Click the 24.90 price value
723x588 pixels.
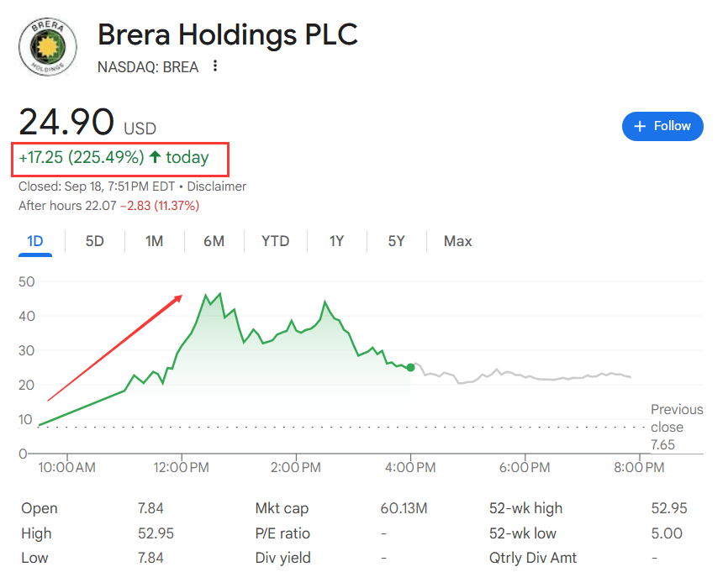tap(66, 123)
